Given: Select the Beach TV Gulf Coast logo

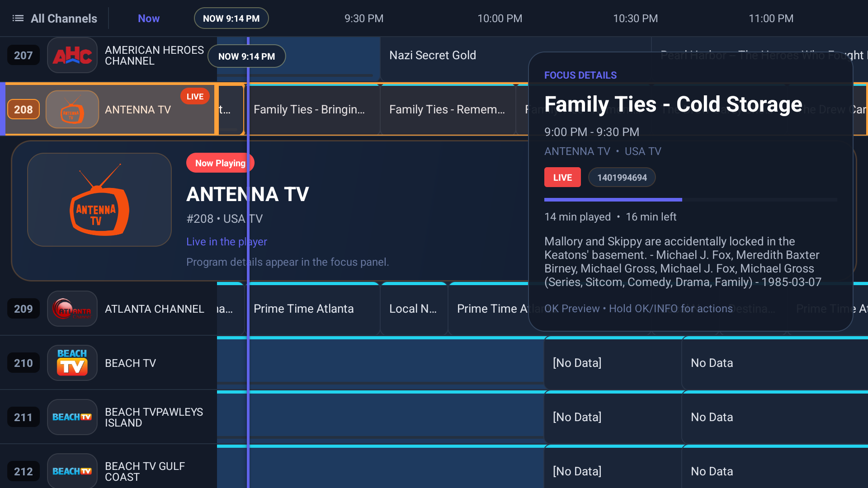Looking at the screenshot, I should pos(72,471).
